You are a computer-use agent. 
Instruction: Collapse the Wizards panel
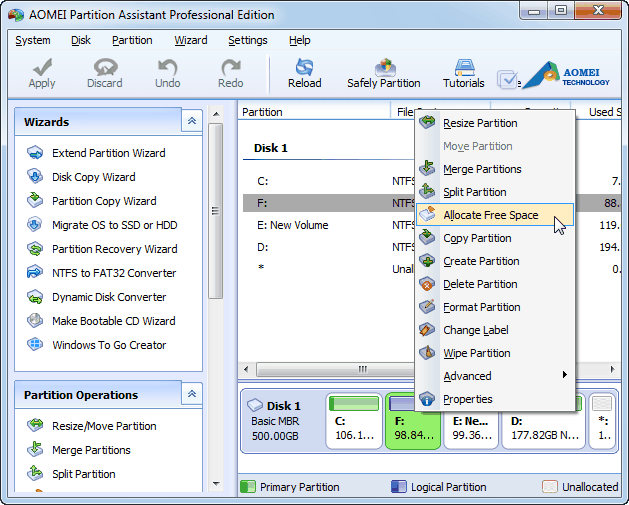192,120
